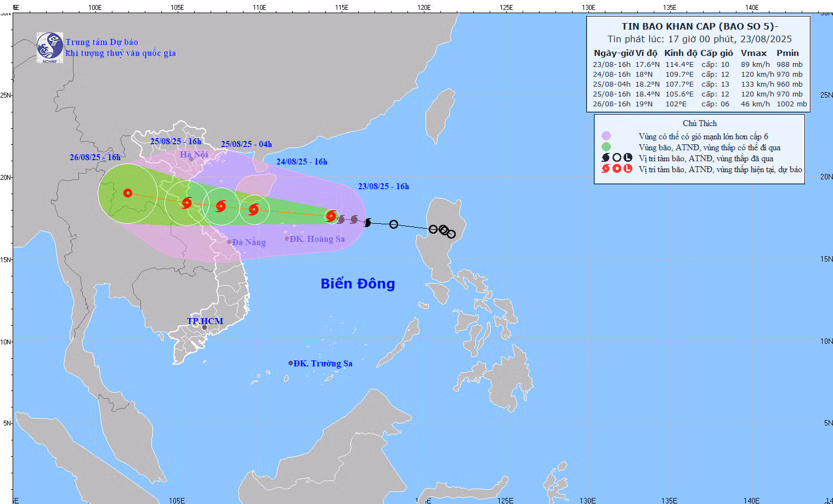Select the forecast storm icon for 24/08/25 - 16h
The height and width of the screenshot is (504, 833).
[x=254, y=209]
